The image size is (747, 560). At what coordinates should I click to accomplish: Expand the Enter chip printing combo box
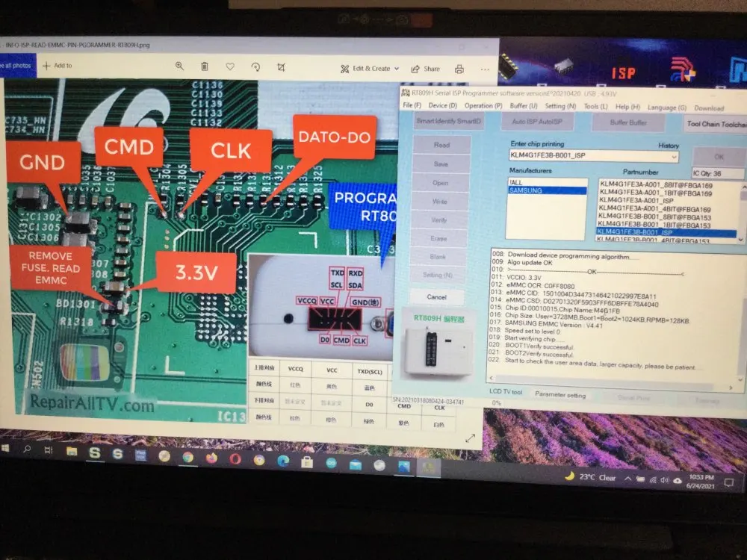[x=674, y=157]
